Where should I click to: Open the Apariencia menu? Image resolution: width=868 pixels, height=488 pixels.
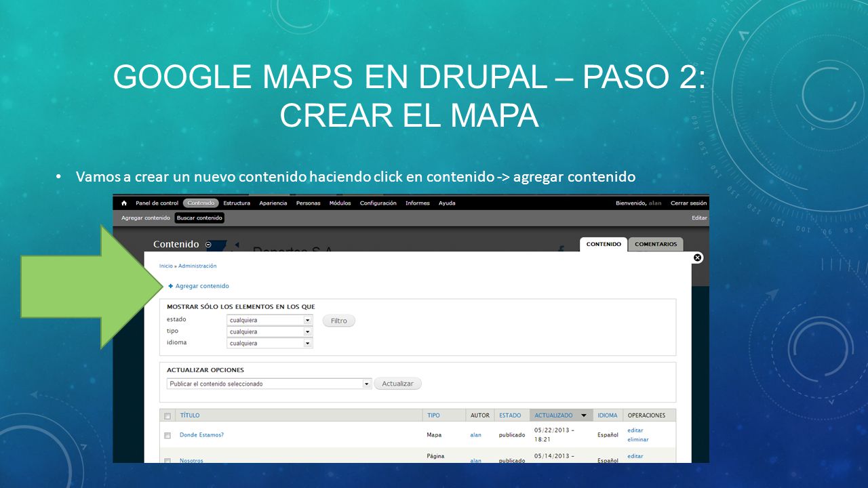pyautogui.click(x=273, y=203)
